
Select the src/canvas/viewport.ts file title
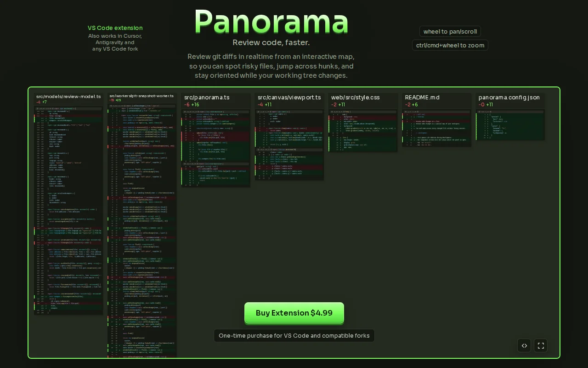tap(289, 98)
